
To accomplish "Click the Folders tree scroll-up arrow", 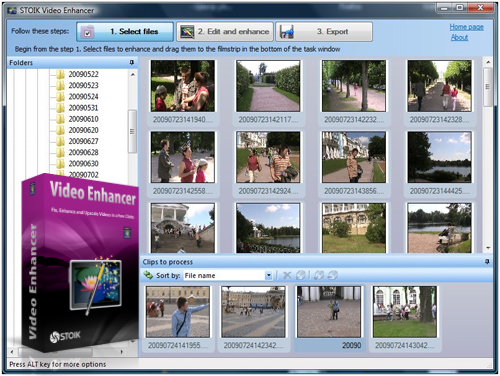I will click(133, 74).
